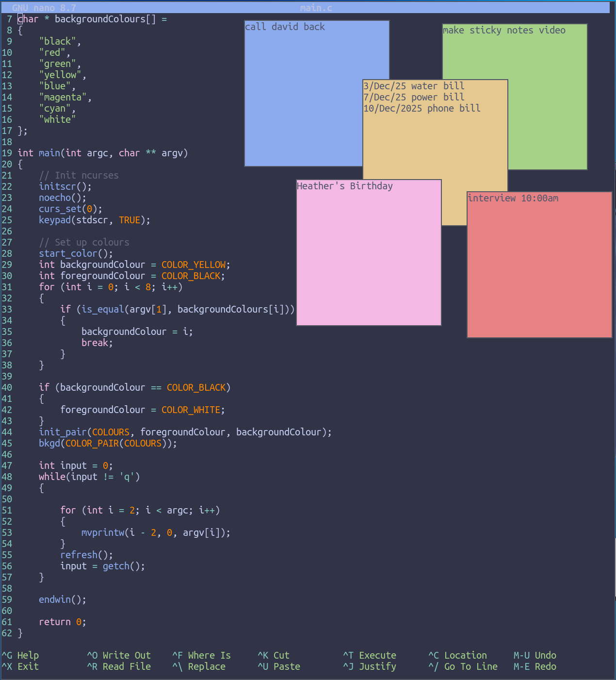This screenshot has height=680, width=616.
Task: Click 'keypad(stdscr, TRUE);' line
Action: click(95, 220)
